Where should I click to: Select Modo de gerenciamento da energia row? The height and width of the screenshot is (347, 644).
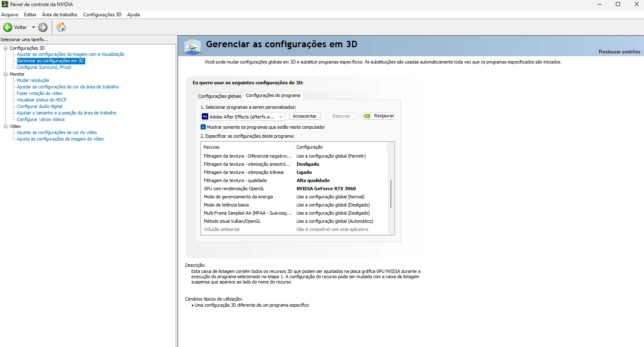coord(294,197)
